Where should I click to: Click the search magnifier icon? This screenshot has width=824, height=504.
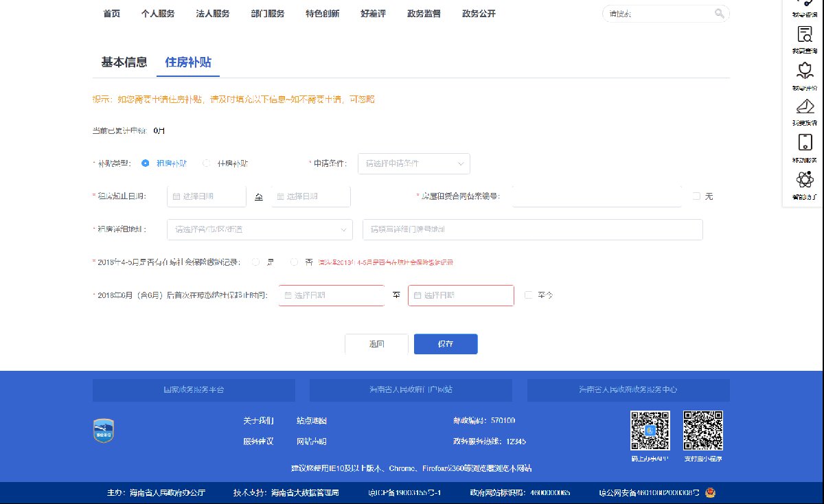tap(719, 14)
